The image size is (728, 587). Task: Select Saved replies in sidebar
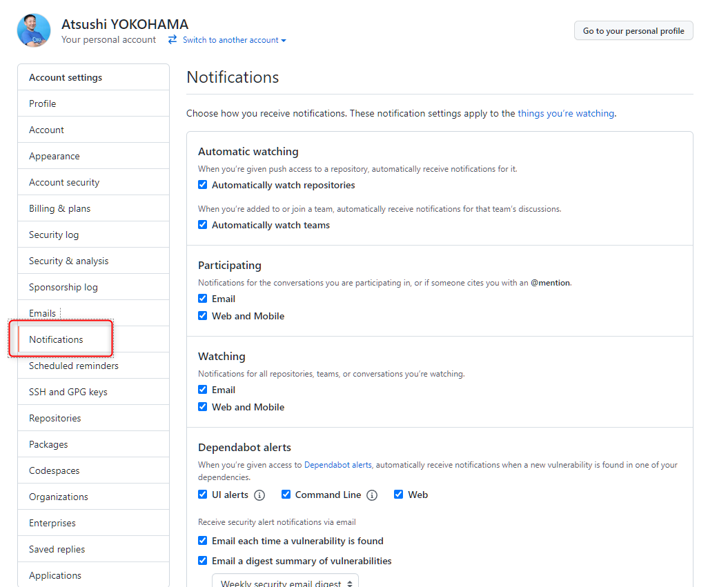(x=93, y=550)
